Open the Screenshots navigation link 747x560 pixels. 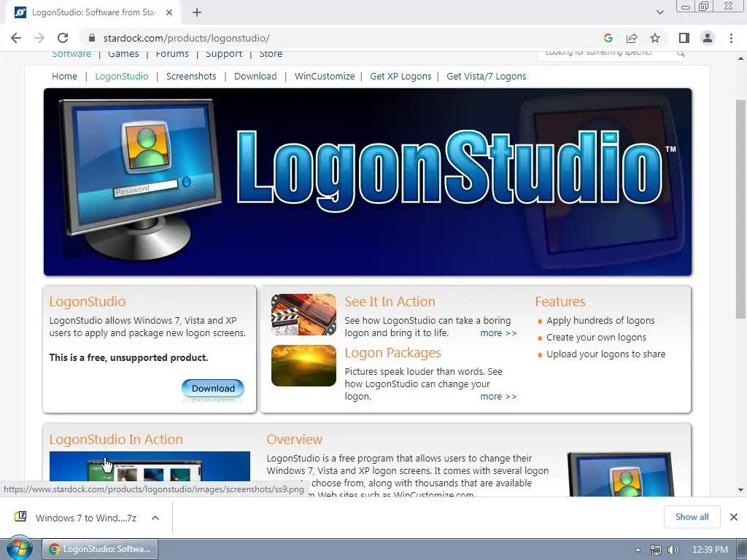pyautogui.click(x=191, y=76)
